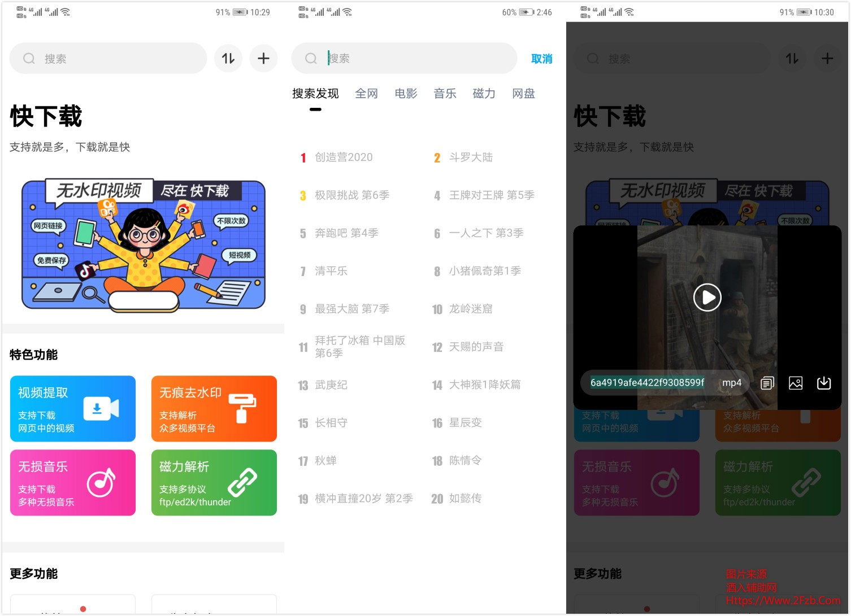
Task: Tap the save cover image icon
Action: click(796, 383)
